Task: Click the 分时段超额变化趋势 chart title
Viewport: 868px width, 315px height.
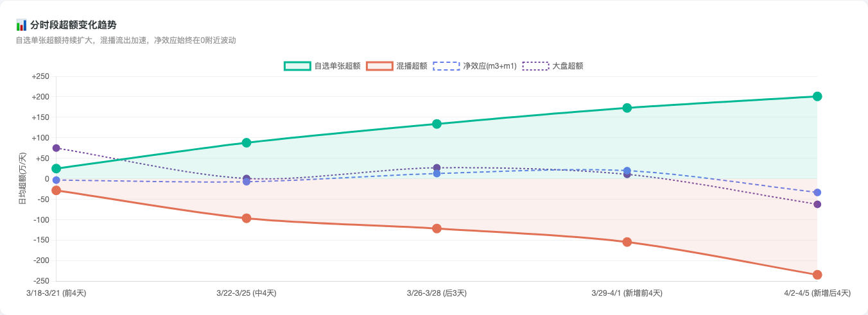Action: (73, 25)
